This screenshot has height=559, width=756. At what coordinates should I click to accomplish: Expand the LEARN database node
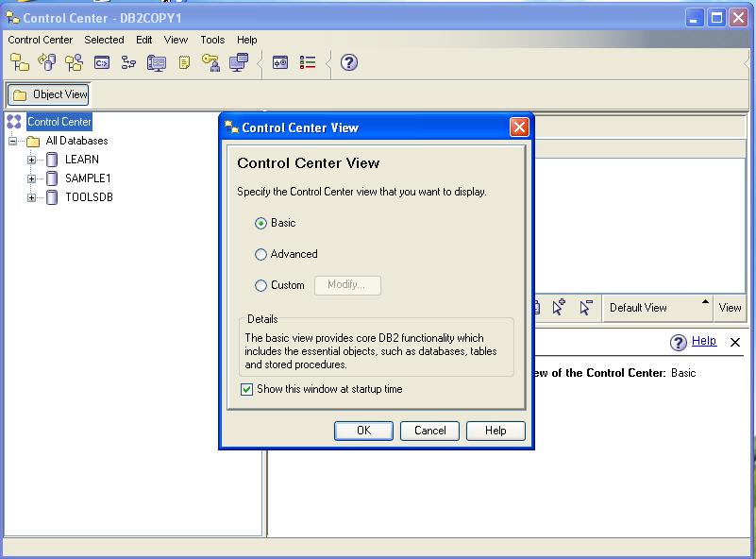point(31,160)
